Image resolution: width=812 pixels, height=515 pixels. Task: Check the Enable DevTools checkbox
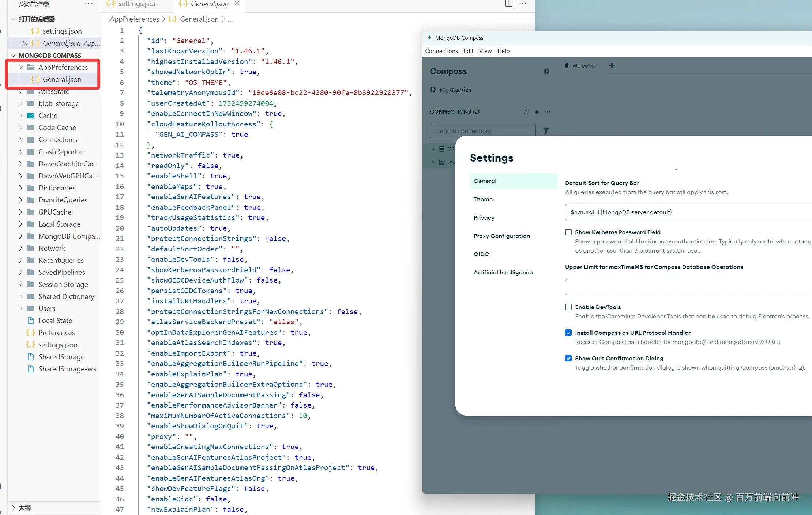tap(568, 307)
